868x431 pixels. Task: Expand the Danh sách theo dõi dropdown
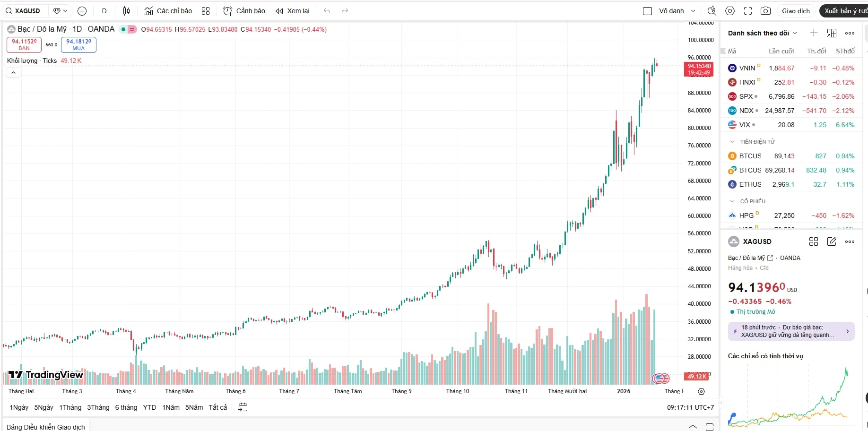click(796, 33)
